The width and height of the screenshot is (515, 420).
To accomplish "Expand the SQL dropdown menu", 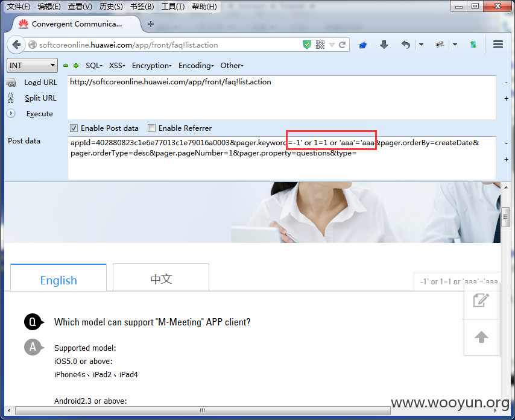I will [x=94, y=66].
